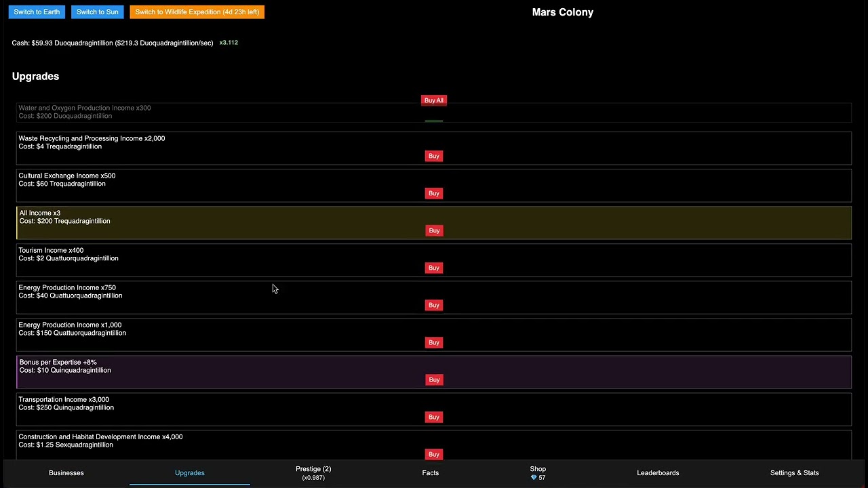Click Water and Oxygen Production Income x300 row

click(x=434, y=112)
